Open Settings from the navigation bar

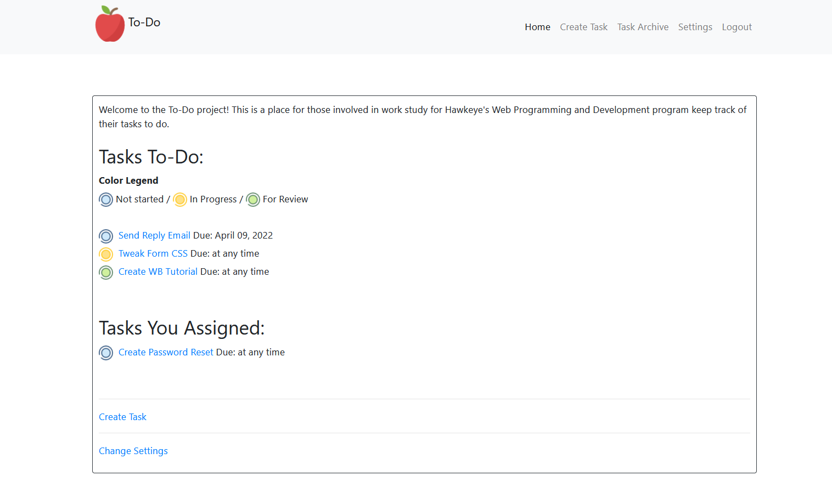pyautogui.click(x=695, y=27)
